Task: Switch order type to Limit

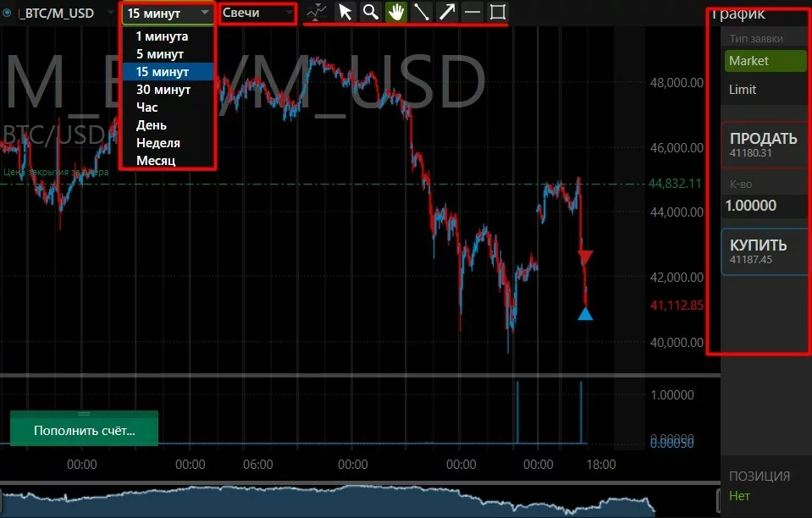Action: coord(765,90)
